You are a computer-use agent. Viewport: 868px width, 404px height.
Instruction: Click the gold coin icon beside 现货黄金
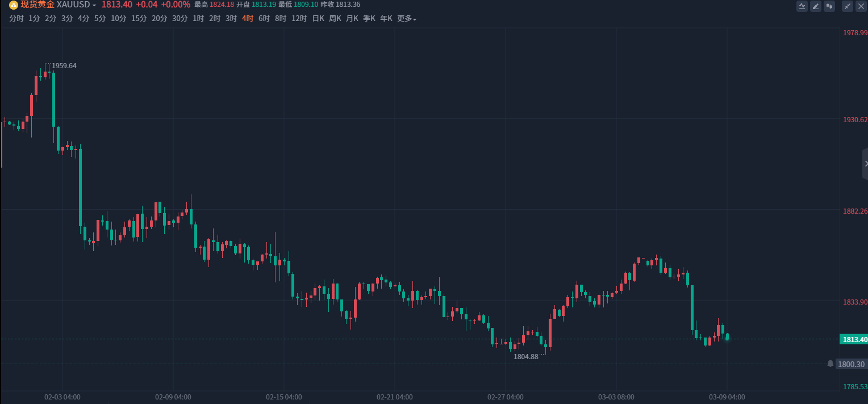[x=14, y=5]
